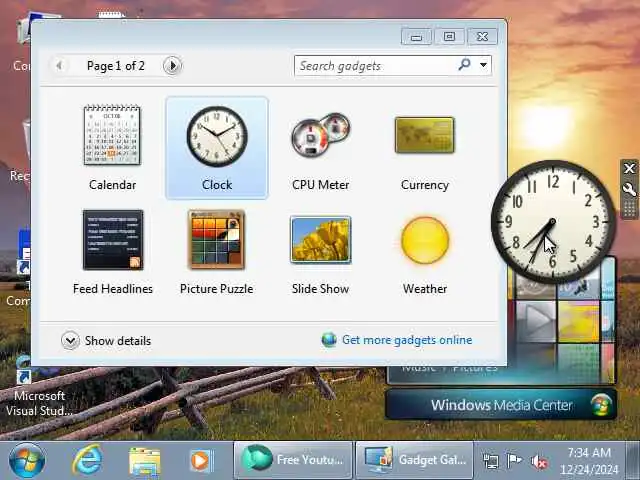This screenshot has height=480, width=640.
Task: Launch Internet Explorer from taskbar
Action: (87, 460)
